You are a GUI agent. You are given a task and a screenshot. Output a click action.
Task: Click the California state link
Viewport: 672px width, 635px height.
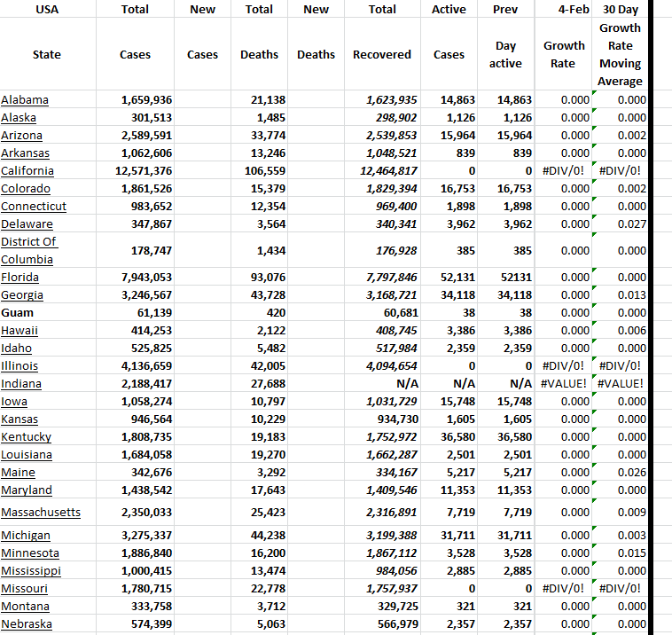click(27, 170)
